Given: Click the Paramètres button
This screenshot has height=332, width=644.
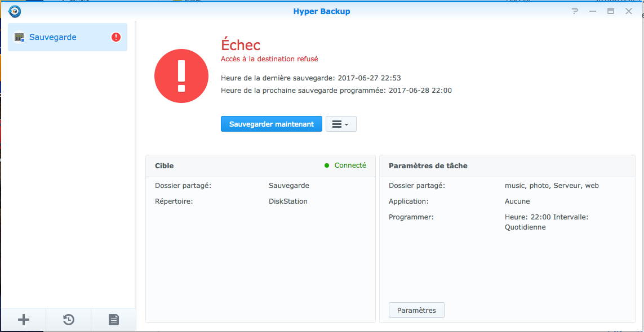Looking at the screenshot, I should point(416,310).
